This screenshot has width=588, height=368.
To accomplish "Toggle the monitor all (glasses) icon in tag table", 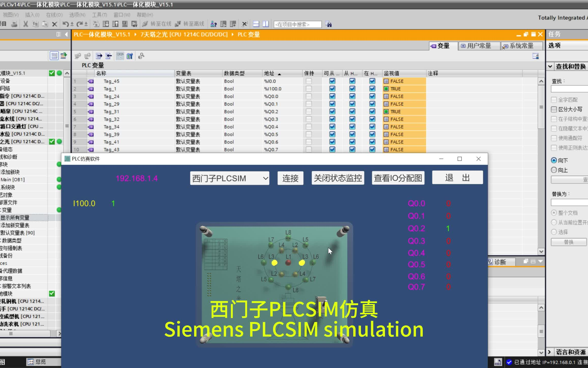I will (120, 56).
